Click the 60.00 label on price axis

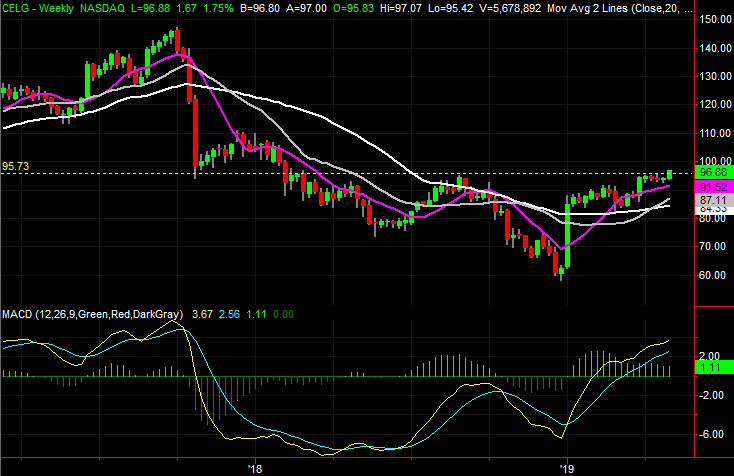click(713, 274)
